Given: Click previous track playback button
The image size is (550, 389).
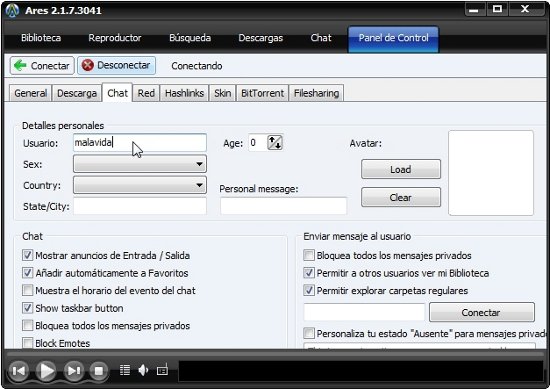Looking at the screenshot, I should pos(18,370).
